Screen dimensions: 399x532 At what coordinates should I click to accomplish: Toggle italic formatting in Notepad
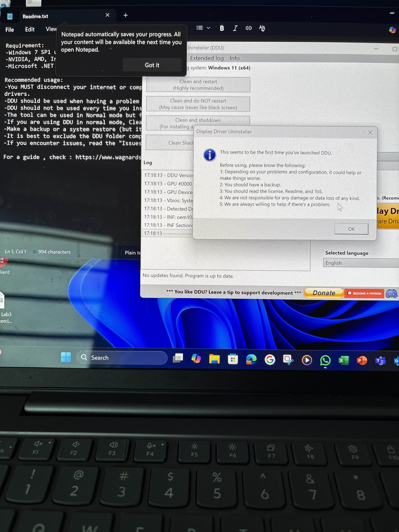click(x=235, y=28)
